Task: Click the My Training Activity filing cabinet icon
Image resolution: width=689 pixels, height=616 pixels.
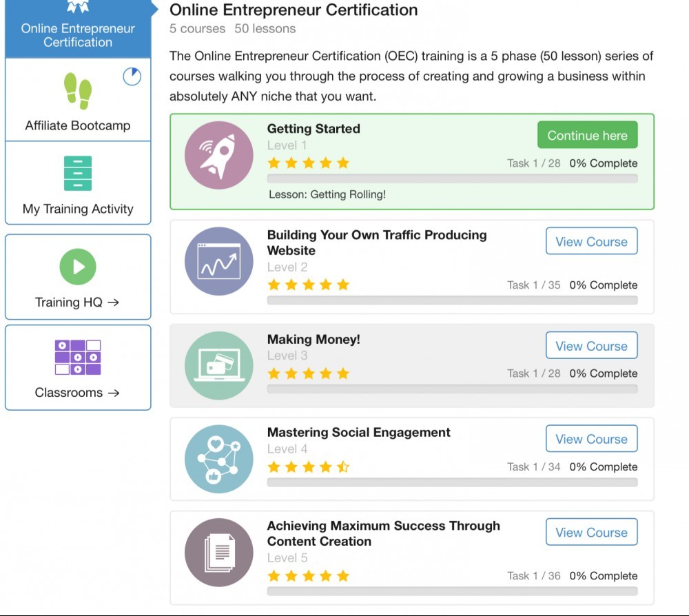Action: [x=78, y=173]
